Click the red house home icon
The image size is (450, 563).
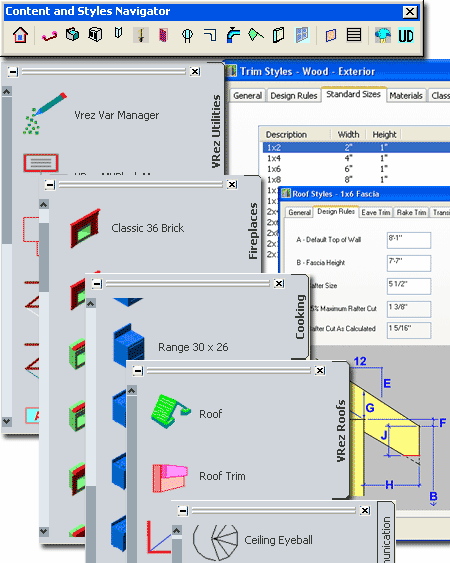(x=20, y=35)
